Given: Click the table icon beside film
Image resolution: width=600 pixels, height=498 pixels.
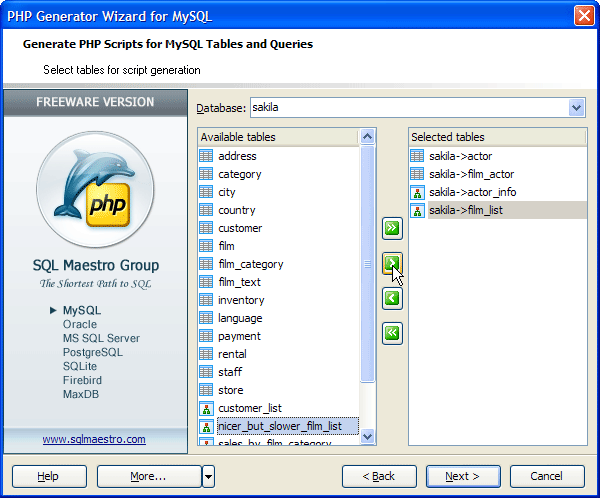Looking at the screenshot, I should coord(206,246).
